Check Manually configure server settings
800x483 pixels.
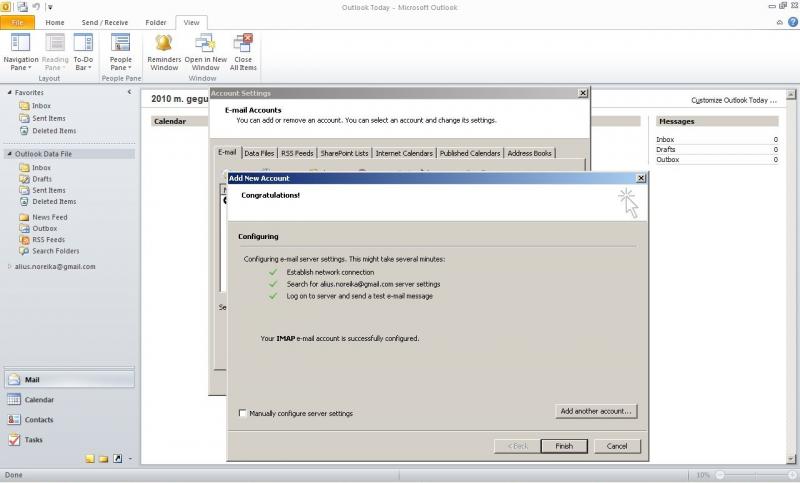click(x=243, y=413)
